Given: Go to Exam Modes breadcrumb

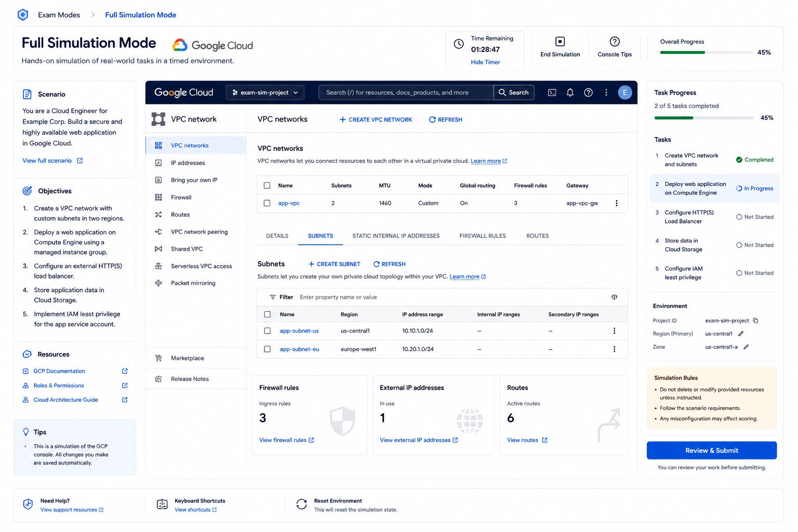Looking at the screenshot, I should tap(59, 15).
